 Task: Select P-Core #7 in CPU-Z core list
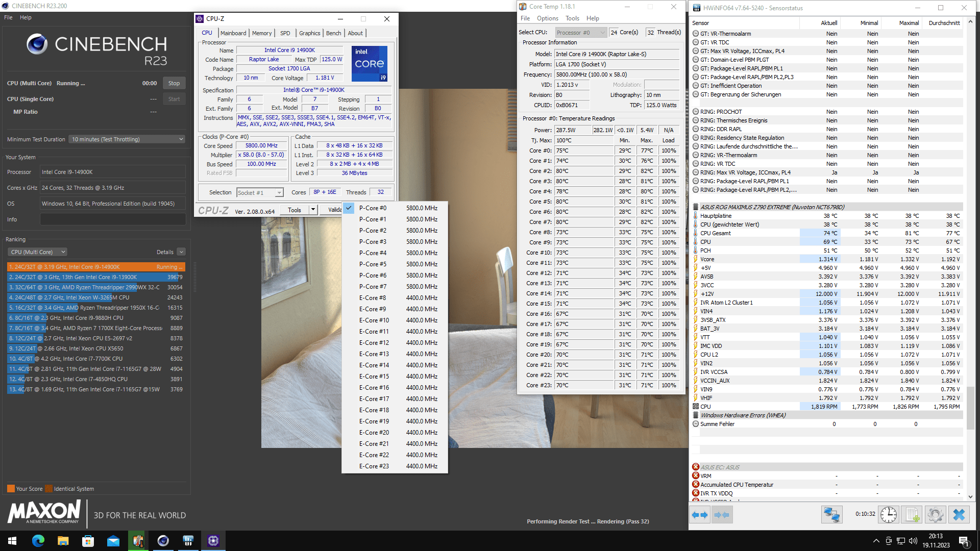[x=395, y=287]
